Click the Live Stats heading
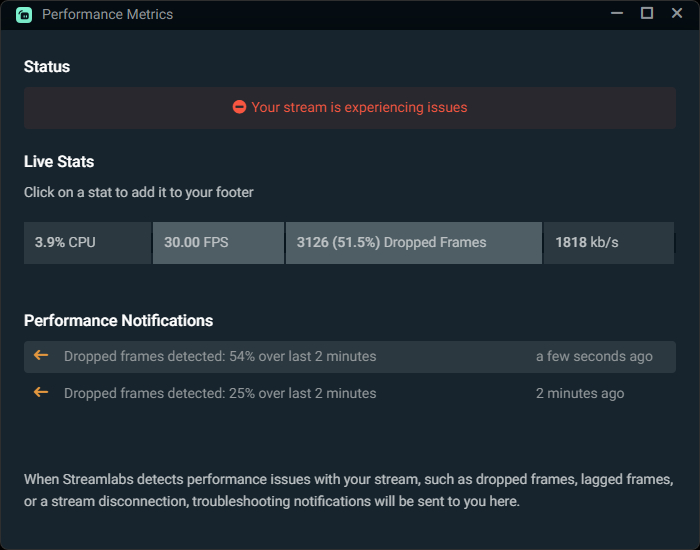 point(59,162)
